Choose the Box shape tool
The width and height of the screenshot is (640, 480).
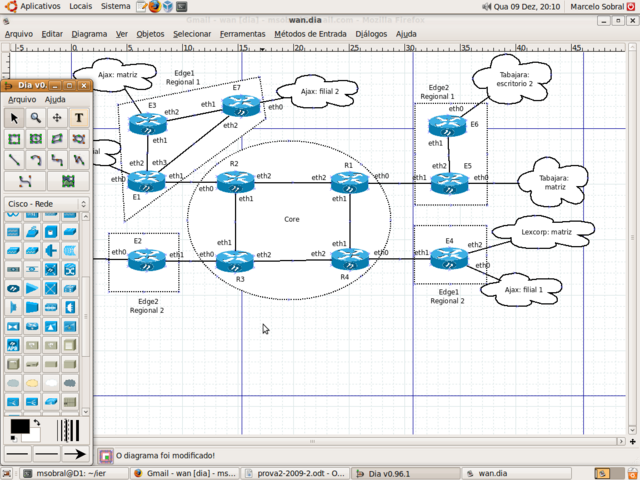coord(14,139)
